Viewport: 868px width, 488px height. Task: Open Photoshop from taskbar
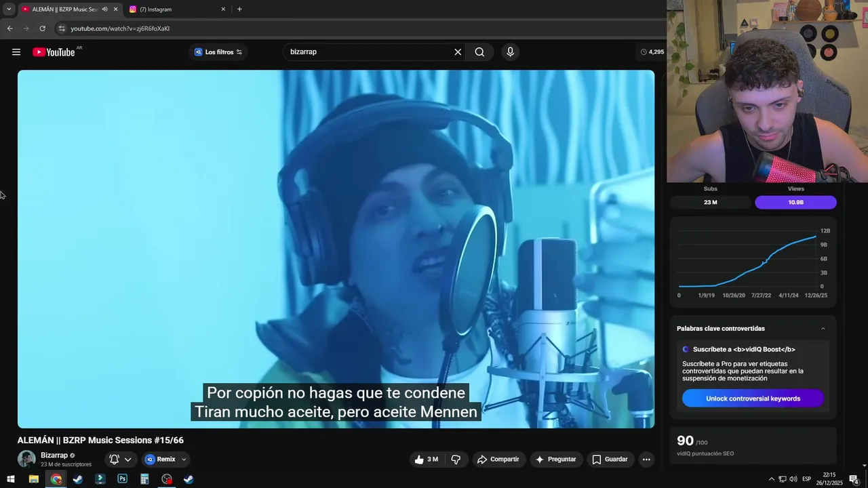pyautogui.click(x=122, y=479)
